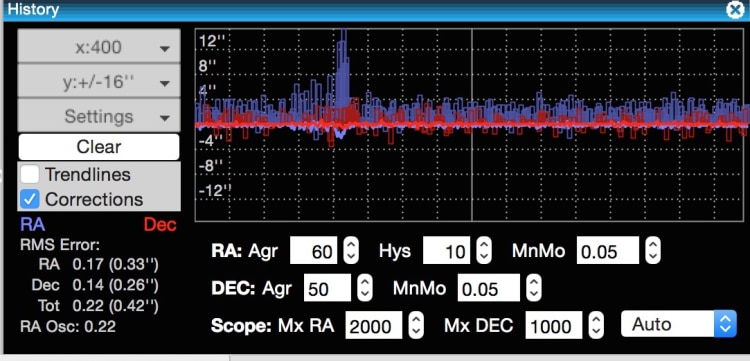This screenshot has height=361, width=750.
Task: Click the RA Agr value field
Action: pos(313,250)
